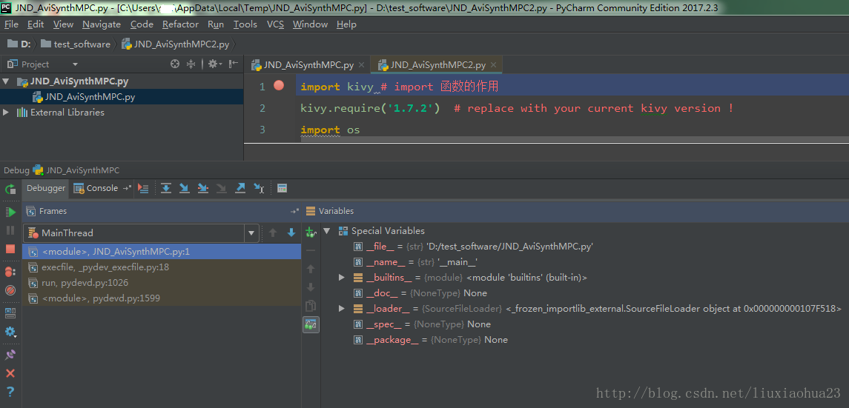Click the disabled Force Step Into icon
The image size is (849, 408).
pos(221,188)
